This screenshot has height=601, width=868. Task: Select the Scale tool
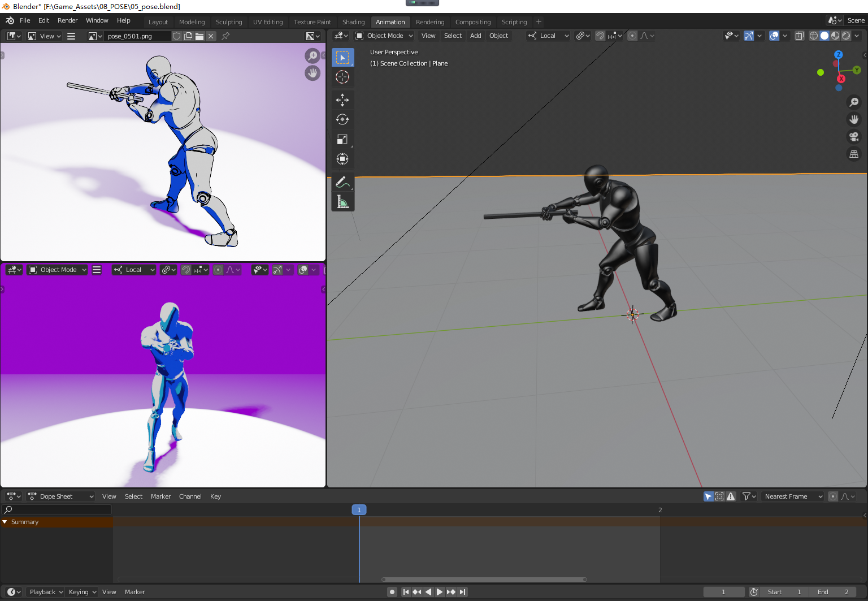tap(342, 140)
